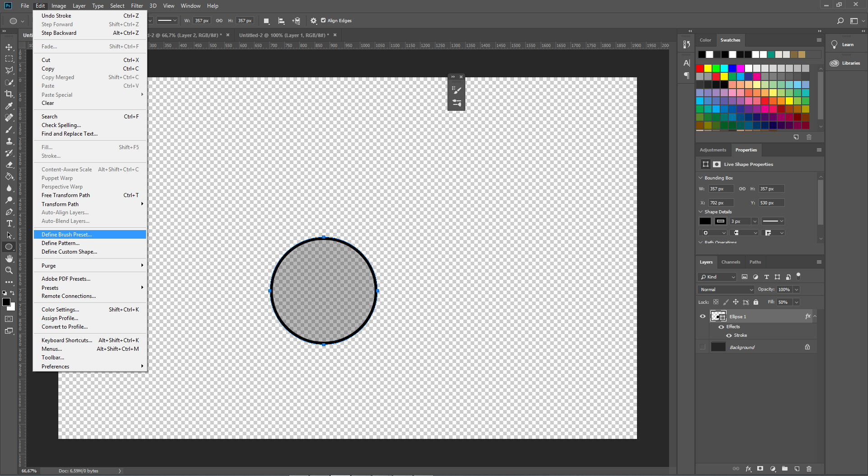Click the link width and height button in Properties
The width and height of the screenshot is (868, 476).
click(x=742, y=189)
